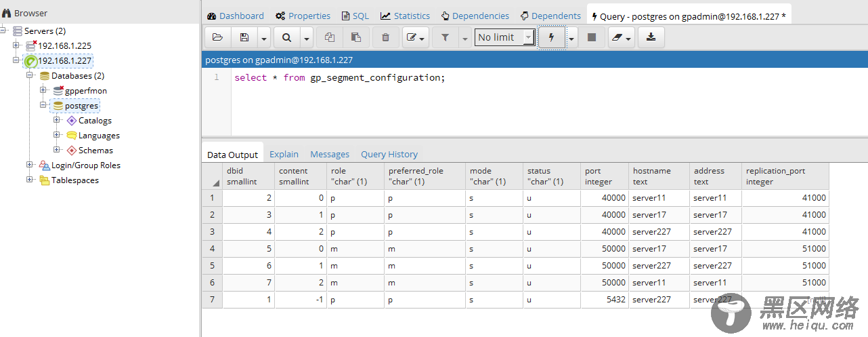868x337 pixels.
Task: Expand the Login/Group Roles node
Action: click(x=30, y=164)
